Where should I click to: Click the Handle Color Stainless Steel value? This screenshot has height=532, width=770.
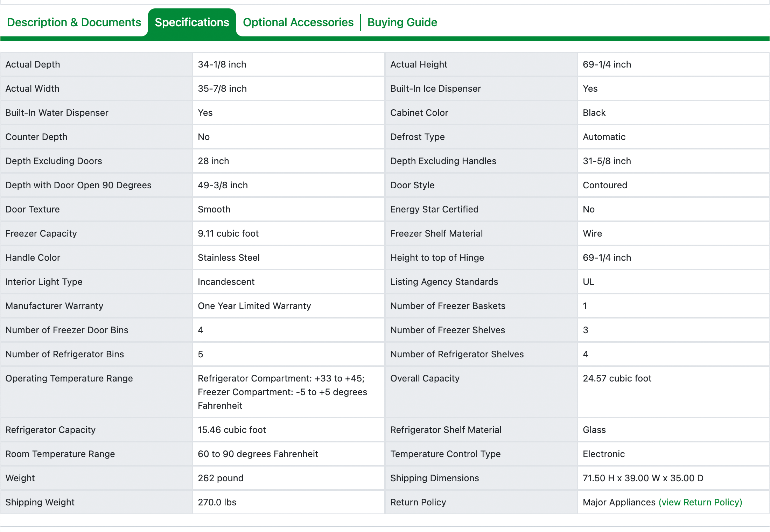(229, 258)
